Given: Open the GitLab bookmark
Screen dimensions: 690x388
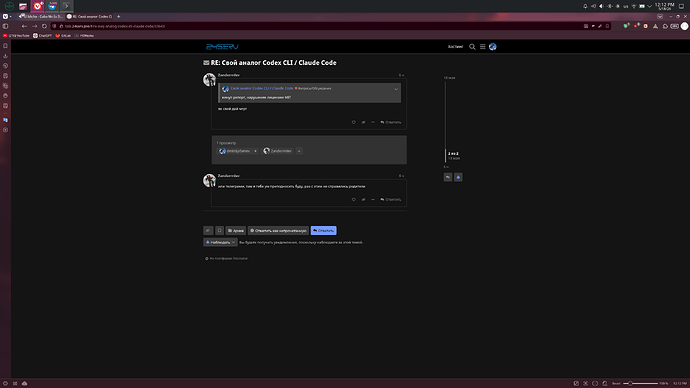Looking at the screenshot, I should click(x=63, y=36).
